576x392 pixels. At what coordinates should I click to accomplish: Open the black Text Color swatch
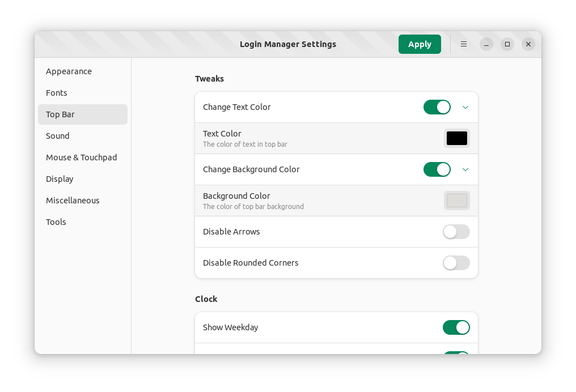pyautogui.click(x=456, y=138)
